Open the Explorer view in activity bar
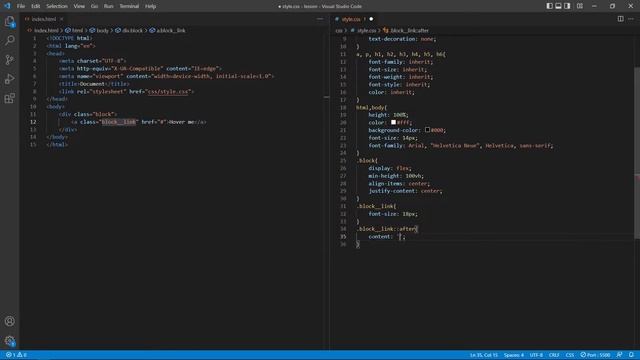640x360 pixels. tap(9, 21)
